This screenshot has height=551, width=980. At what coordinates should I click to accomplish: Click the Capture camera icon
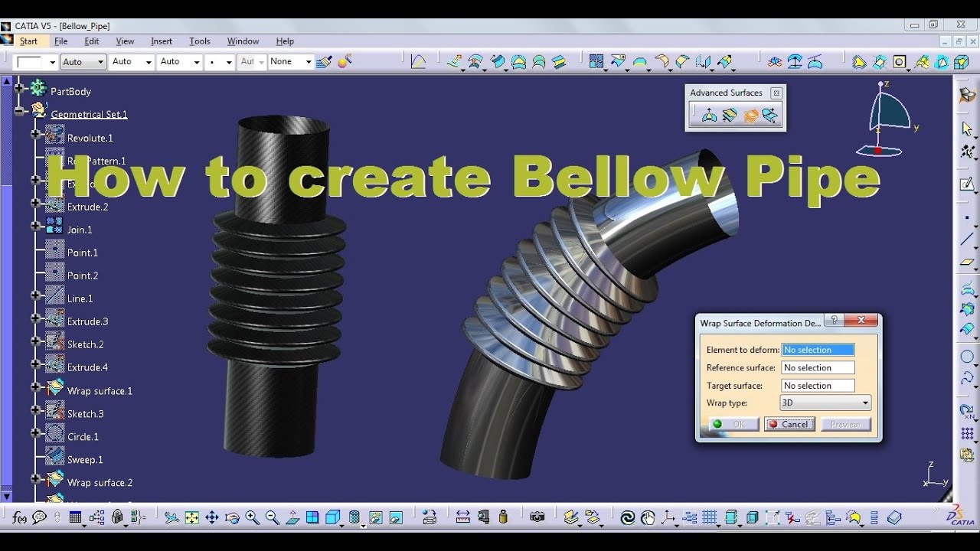537,518
